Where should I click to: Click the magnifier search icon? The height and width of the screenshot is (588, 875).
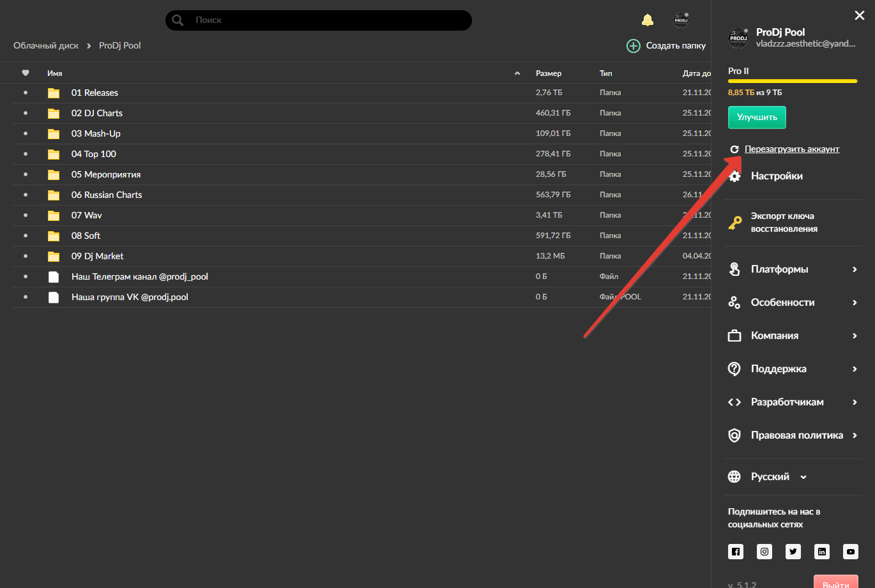(x=178, y=20)
